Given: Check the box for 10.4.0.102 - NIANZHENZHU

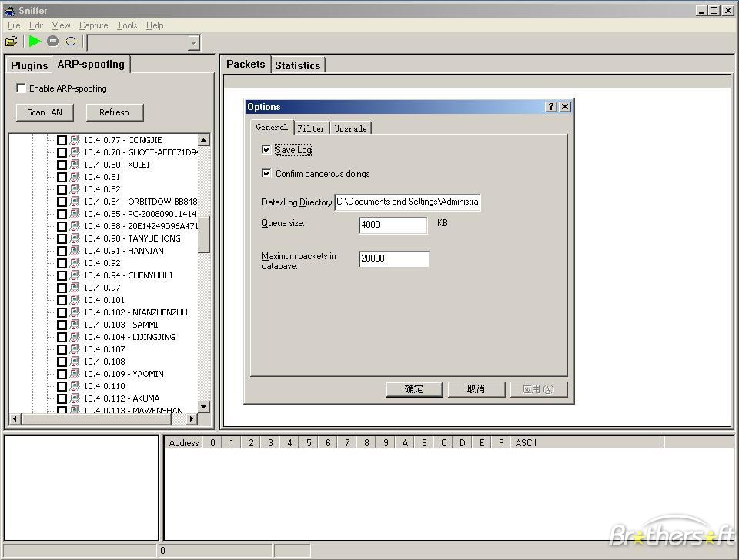Looking at the screenshot, I should pyautogui.click(x=62, y=312).
